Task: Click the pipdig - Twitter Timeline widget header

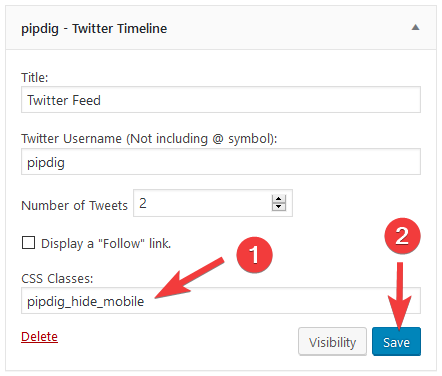Action: [221, 28]
